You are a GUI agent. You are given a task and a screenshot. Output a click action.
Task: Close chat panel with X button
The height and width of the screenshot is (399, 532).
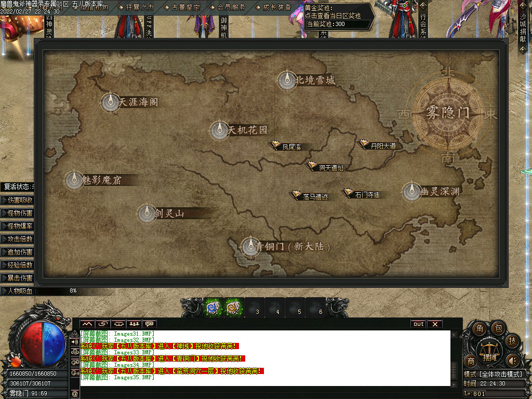coord(435,324)
